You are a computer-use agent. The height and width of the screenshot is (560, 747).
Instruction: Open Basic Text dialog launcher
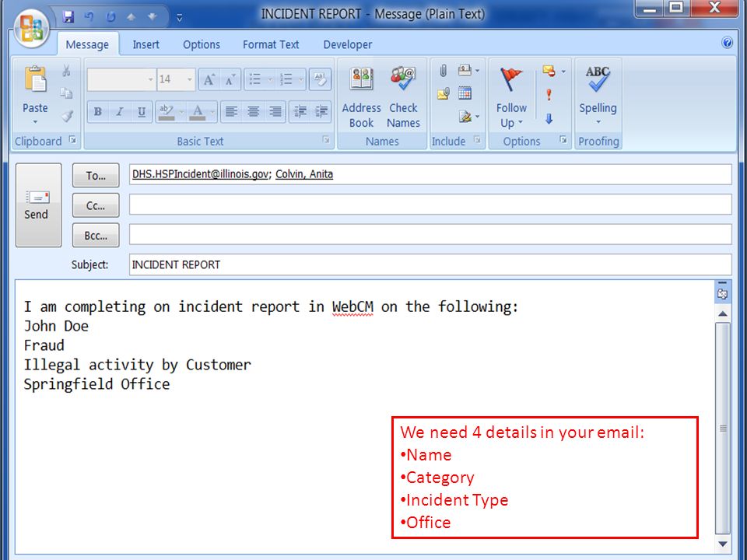coord(326,139)
